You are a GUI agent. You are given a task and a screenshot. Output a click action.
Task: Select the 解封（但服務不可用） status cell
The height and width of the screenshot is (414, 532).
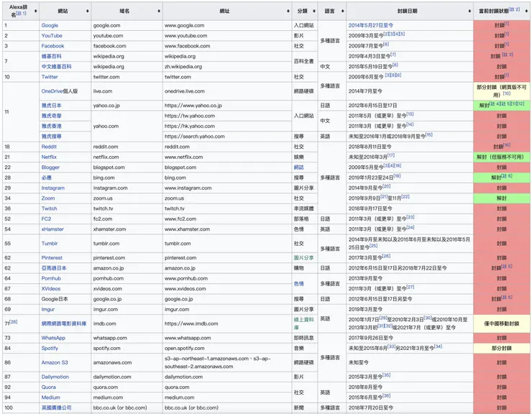(502, 157)
